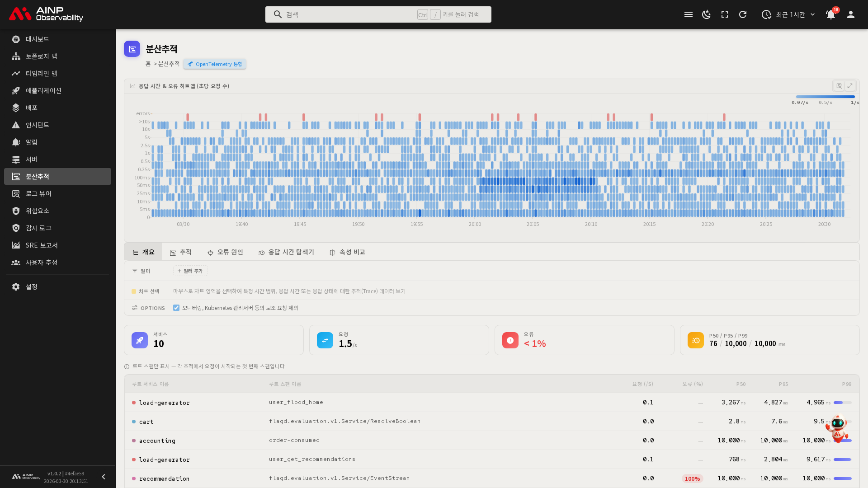This screenshot has height=488, width=868.
Task: Click OpenTelemetry 통합 link badge
Action: point(215,64)
